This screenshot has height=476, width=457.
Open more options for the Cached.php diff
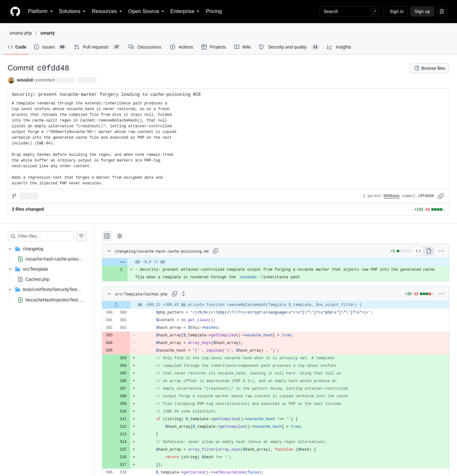(441, 294)
